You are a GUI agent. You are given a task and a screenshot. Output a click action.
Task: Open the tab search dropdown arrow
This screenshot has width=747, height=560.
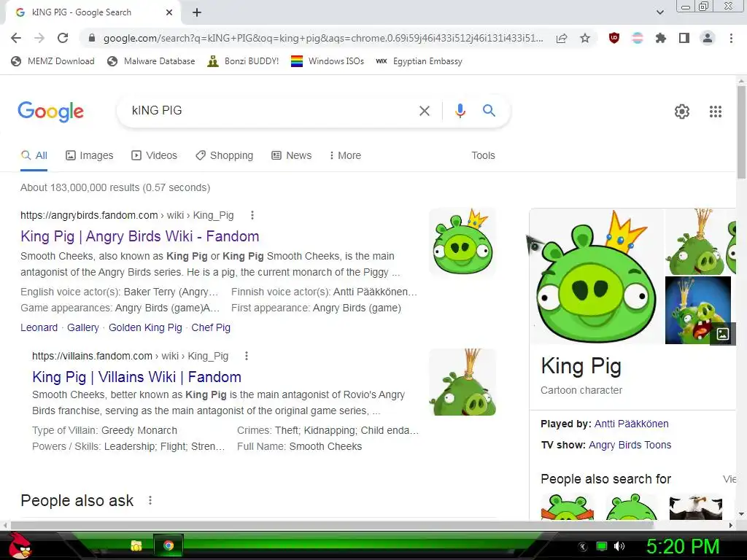tap(660, 12)
